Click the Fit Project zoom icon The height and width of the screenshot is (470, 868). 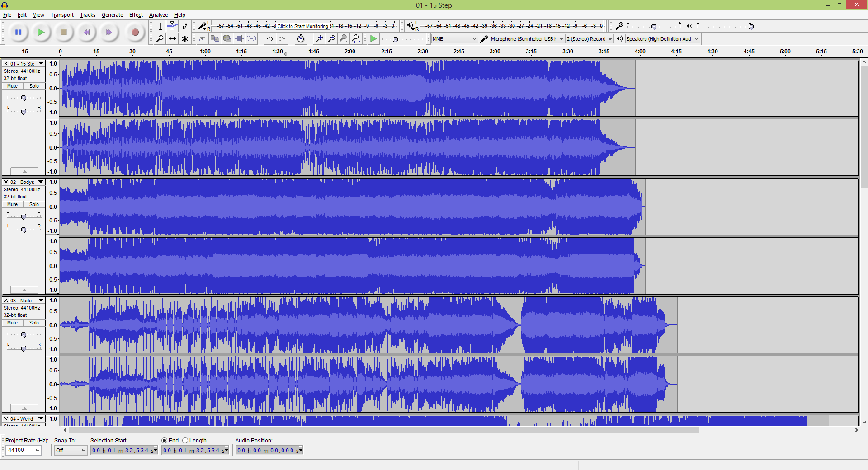pyautogui.click(x=356, y=39)
